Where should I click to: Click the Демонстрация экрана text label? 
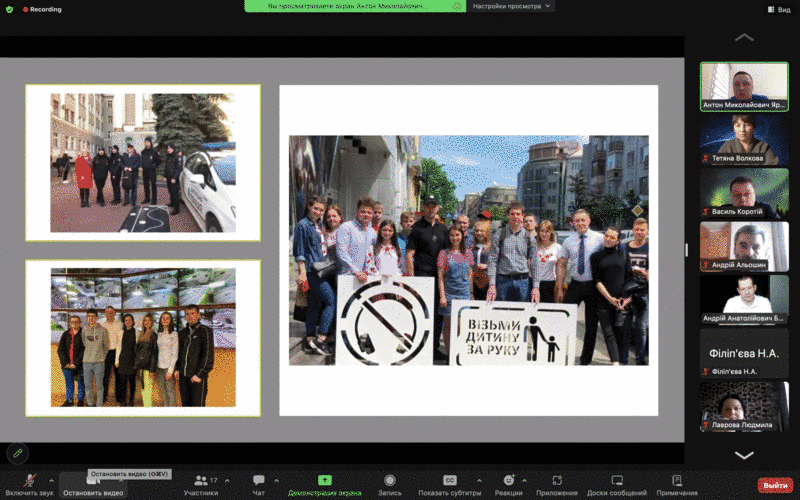pos(324,493)
